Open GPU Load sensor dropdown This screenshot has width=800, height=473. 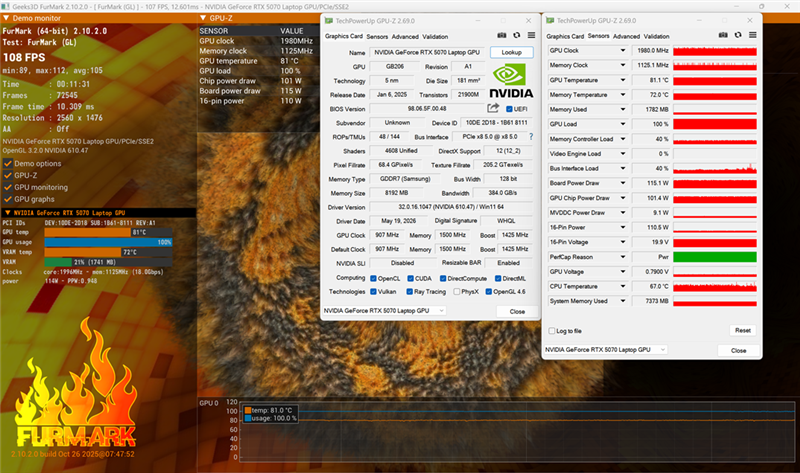[x=622, y=124]
